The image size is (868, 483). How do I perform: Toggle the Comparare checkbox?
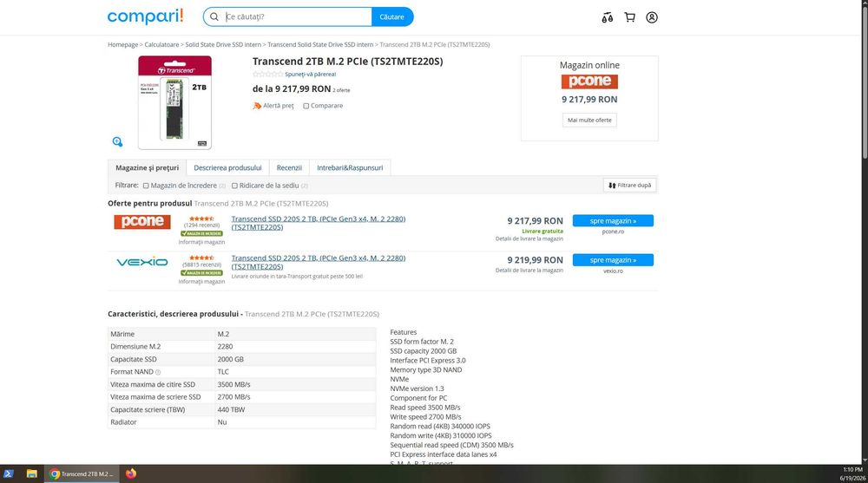point(306,107)
